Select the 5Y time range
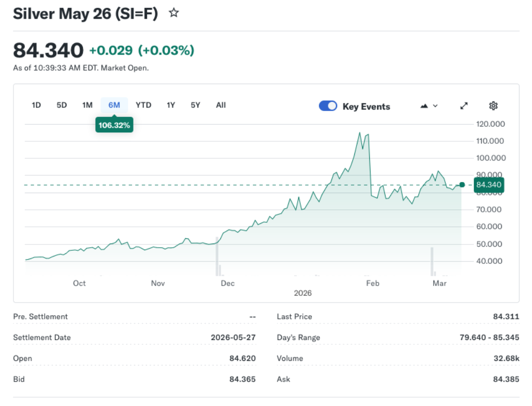 [x=195, y=105]
